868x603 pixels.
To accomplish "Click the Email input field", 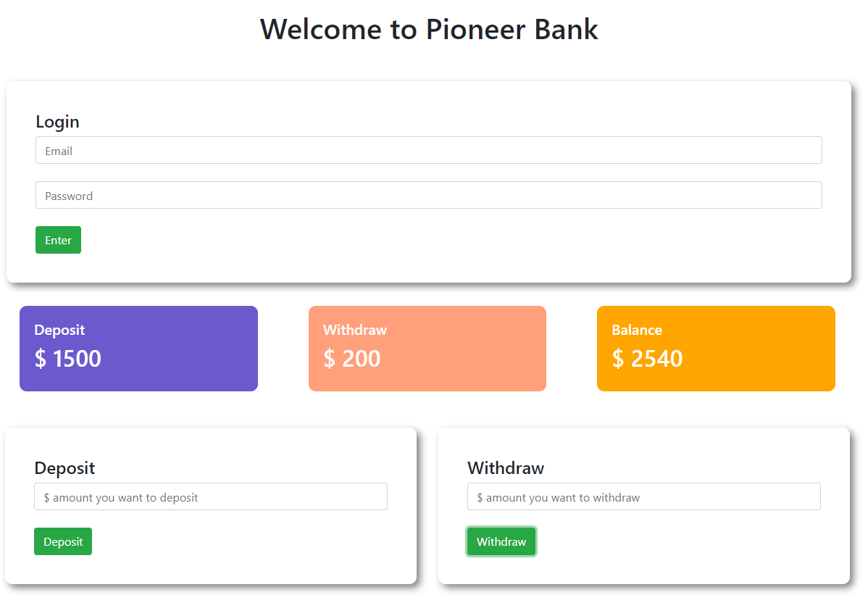I will pos(428,150).
